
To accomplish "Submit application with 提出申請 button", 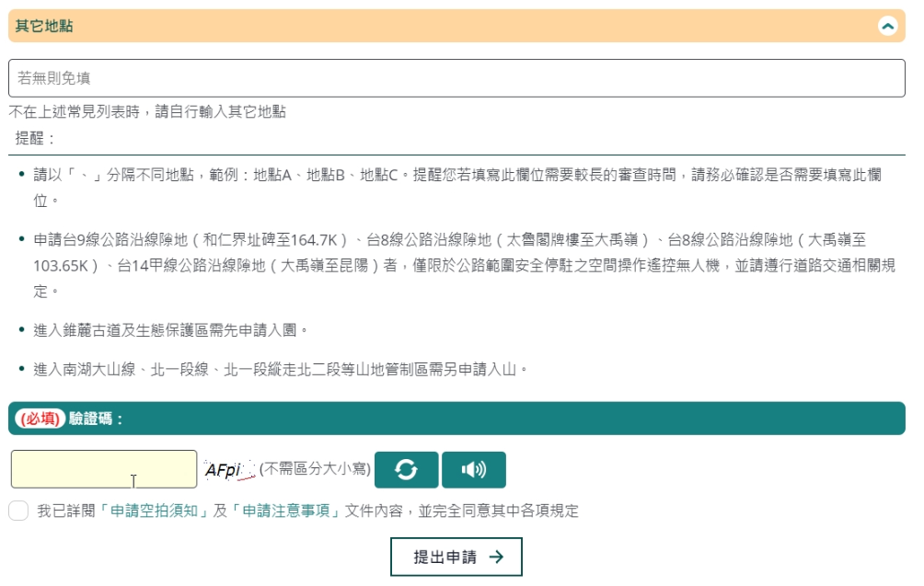I will coord(456,557).
